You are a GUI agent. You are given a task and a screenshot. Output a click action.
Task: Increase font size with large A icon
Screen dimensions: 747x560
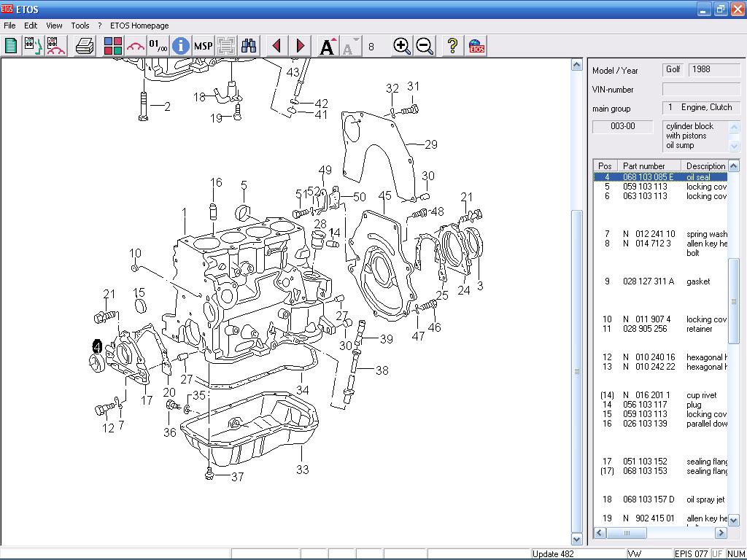(328, 46)
